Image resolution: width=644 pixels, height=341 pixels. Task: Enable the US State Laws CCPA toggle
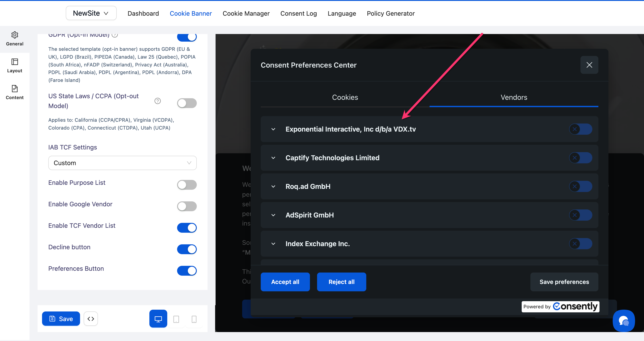[187, 103]
